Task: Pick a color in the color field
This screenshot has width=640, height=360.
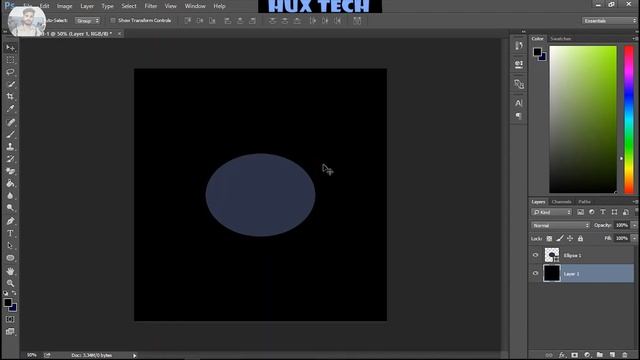Action: click(x=583, y=119)
